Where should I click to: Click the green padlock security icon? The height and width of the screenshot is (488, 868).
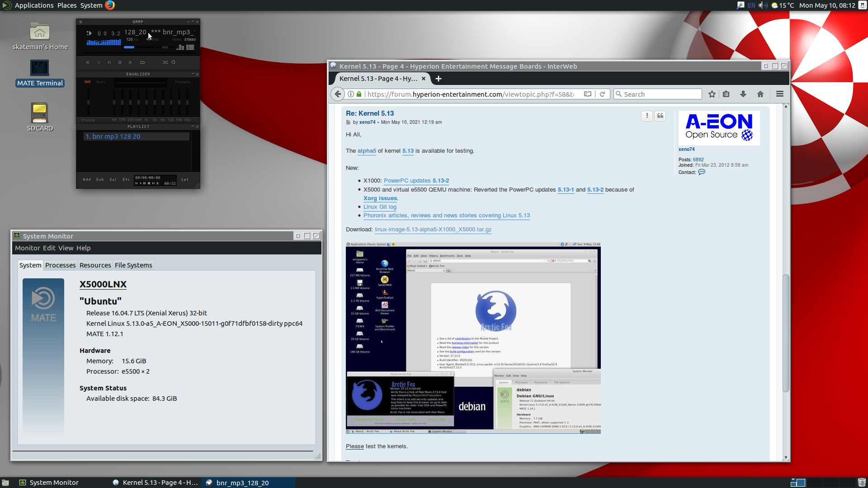point(359,94)
